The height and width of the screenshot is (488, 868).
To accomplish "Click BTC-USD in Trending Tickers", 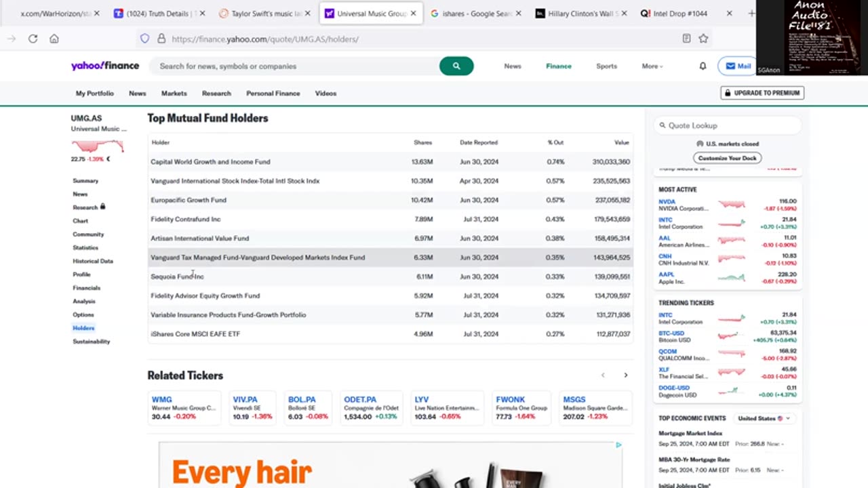I will 671,333.
